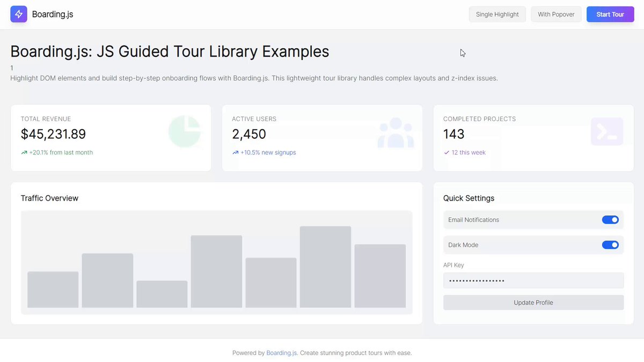Click the last bar in Traffic Overview chart
The height and width of the screenshot is (362, 644).
380,276
